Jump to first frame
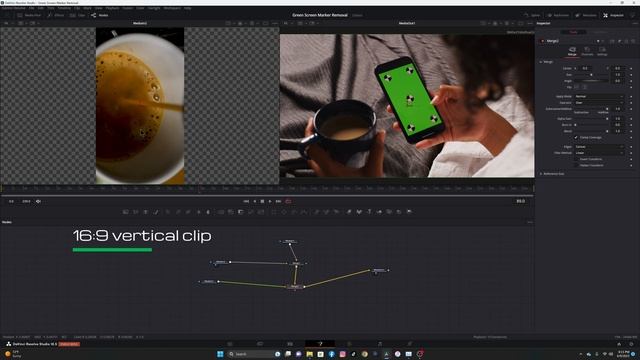This screenshot has height=360, width=640. (246, 201)
